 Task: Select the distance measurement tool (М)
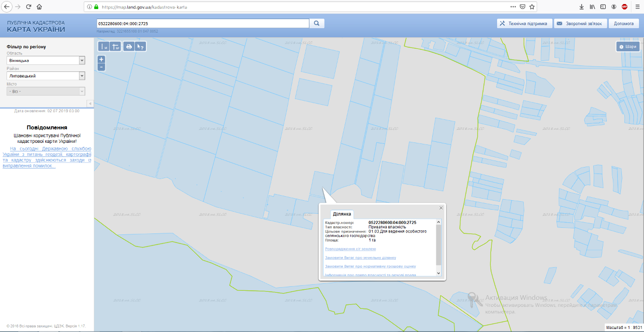(x=104, y=47)
